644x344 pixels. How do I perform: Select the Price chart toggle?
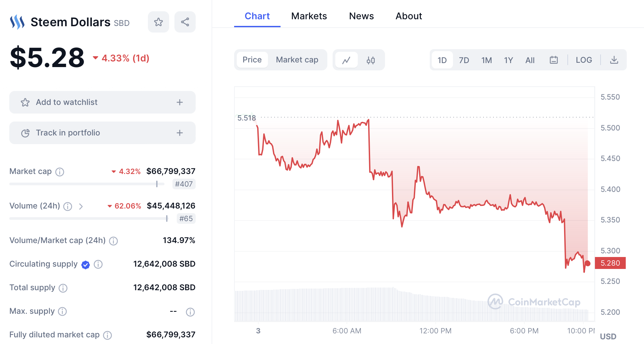[x=252, y=60]
